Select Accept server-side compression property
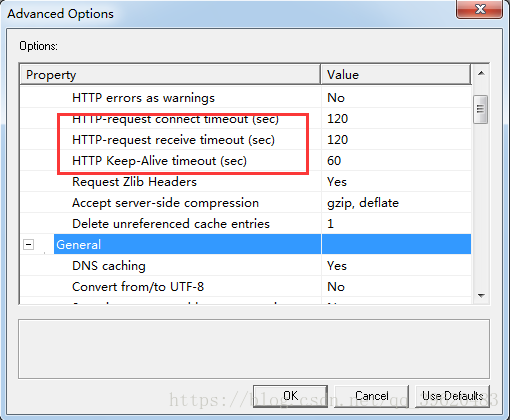 (165, 203)
